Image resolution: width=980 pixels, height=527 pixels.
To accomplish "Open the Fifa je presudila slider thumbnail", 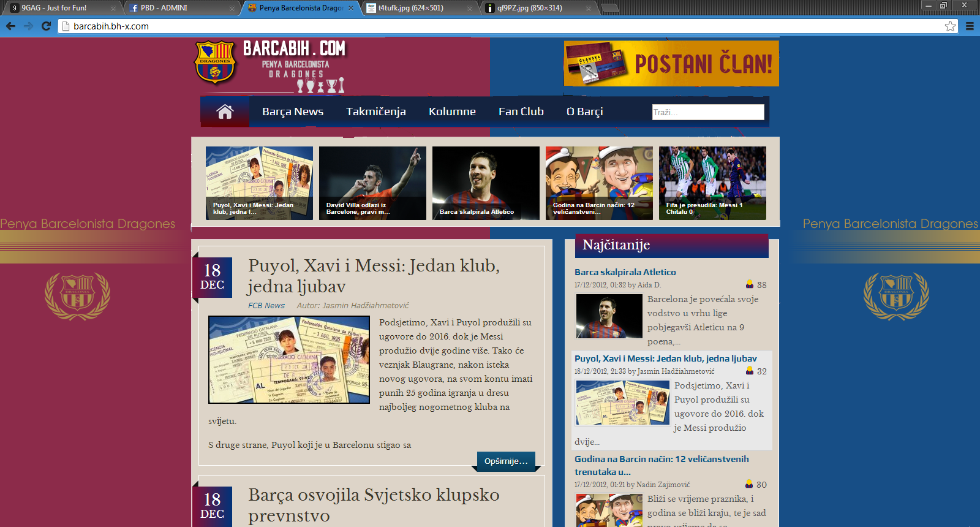I will [x=712, y=183].
